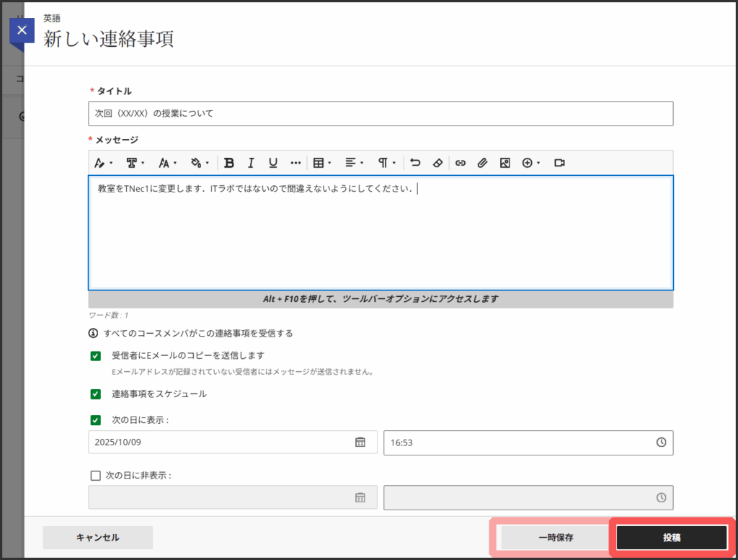The height and width of the screenshot is (560, 738).
Task: Enable the 次の日に非表示 checkbox
Action: click(x=96, y=476)
